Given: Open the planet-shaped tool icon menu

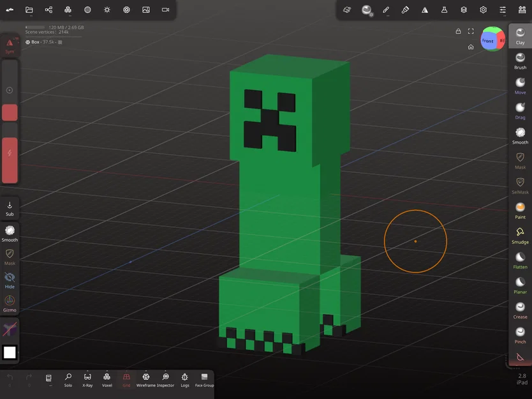Looking at the screenshot, I should [x=347, y=10].
